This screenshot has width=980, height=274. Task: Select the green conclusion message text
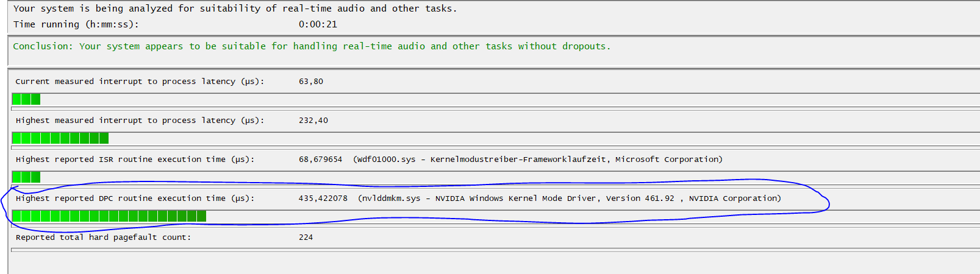312,46
